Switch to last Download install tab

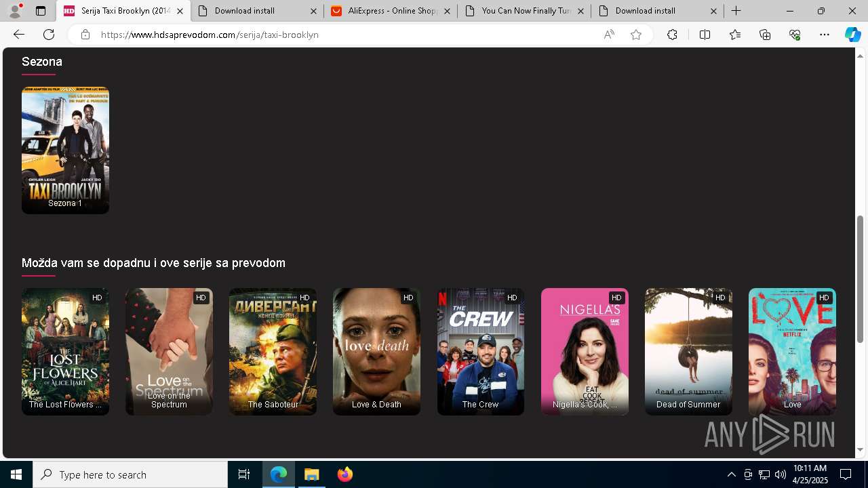tap(657, 11)
